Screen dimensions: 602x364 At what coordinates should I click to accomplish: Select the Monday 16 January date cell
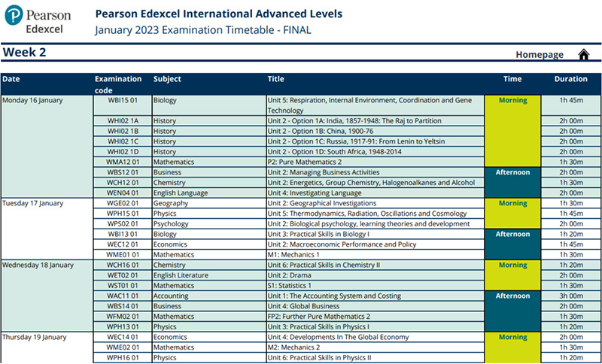33,100
